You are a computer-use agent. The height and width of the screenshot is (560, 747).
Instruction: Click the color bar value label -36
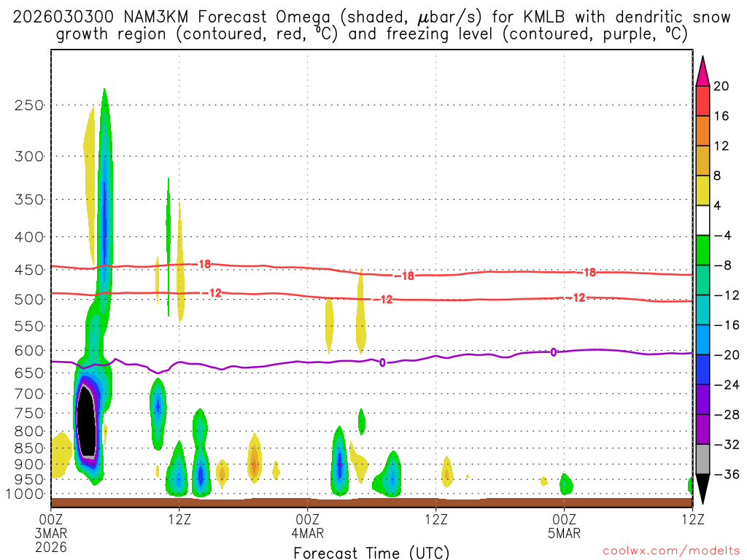(x=727, y=474)
